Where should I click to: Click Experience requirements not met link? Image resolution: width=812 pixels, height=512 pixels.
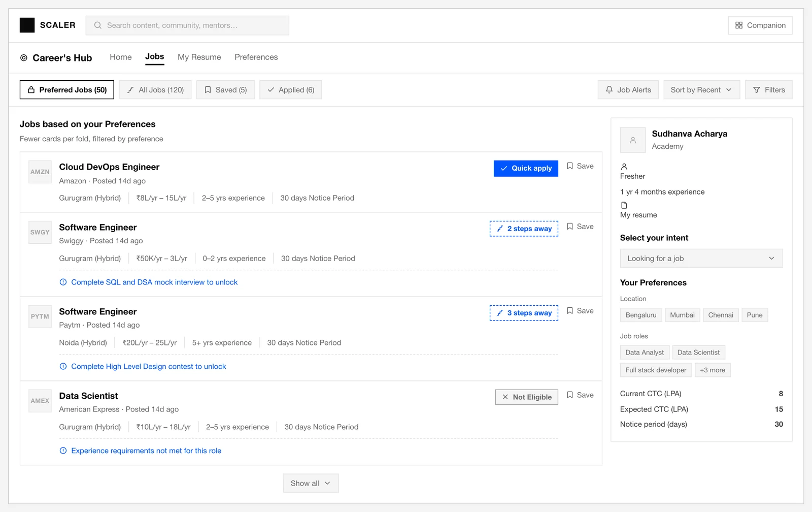[146, 451]
